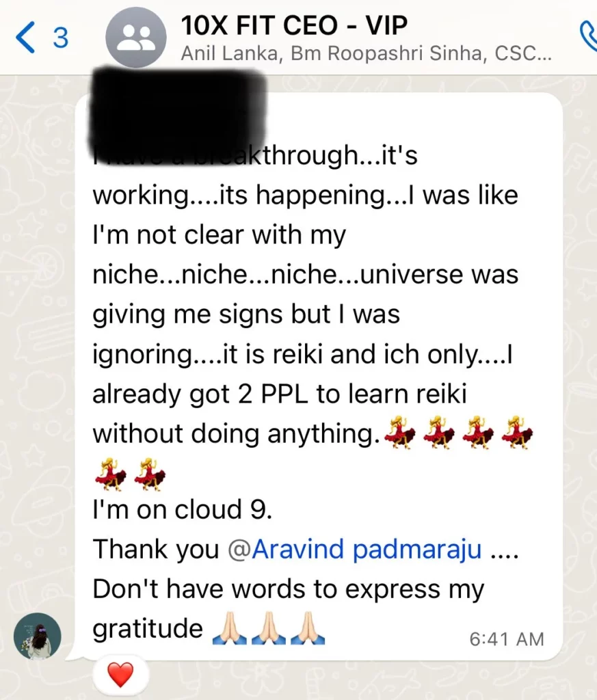This screenshot has height=700, width=597.
Task: Tap the first dancing woman emoji
Action: pos(400,432)
